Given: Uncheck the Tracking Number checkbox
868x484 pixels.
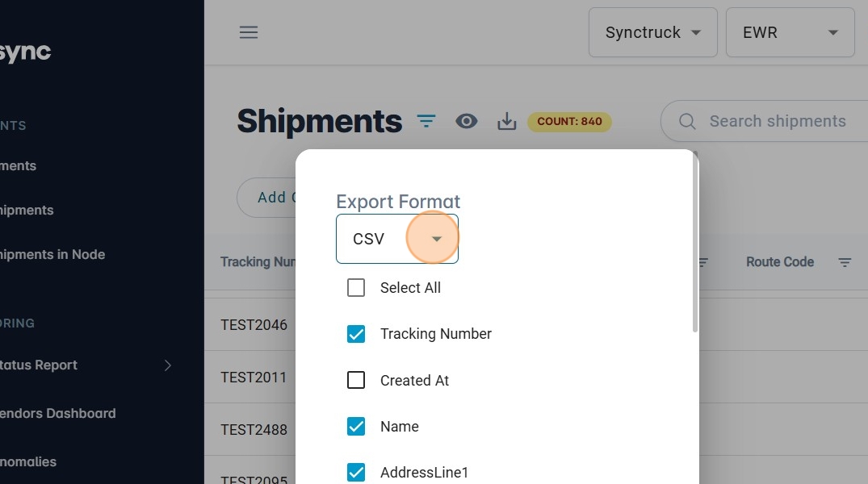Looking at the screenshot, I should tap(356, 334).
